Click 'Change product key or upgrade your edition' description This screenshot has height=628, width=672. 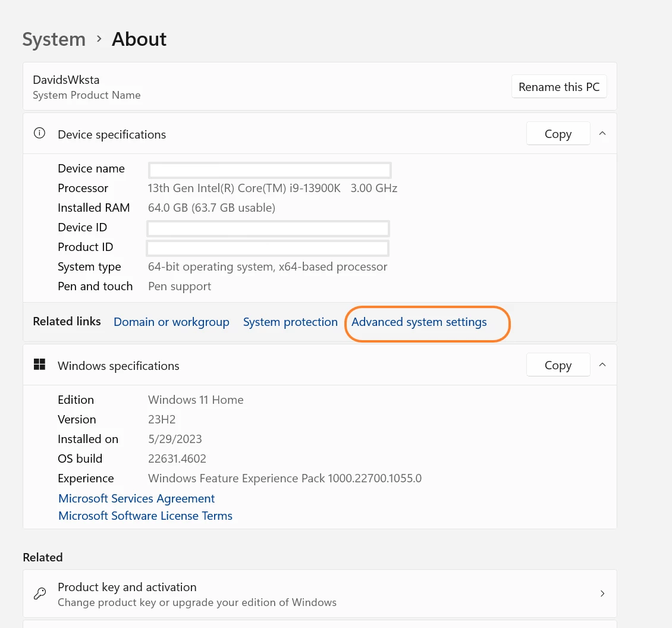coord(197,602)
